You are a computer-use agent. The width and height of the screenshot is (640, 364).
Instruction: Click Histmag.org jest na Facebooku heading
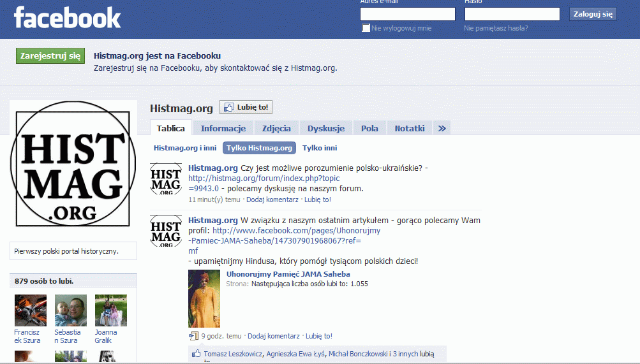point(157,56)
